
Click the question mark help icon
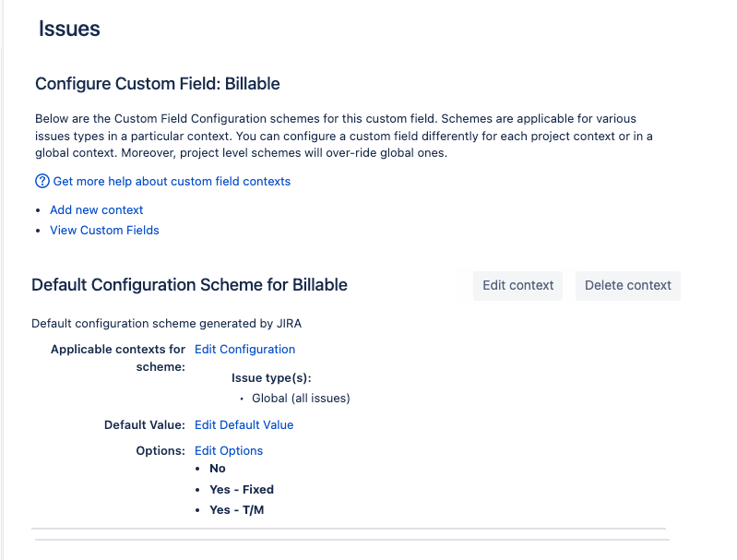(42, 181)
